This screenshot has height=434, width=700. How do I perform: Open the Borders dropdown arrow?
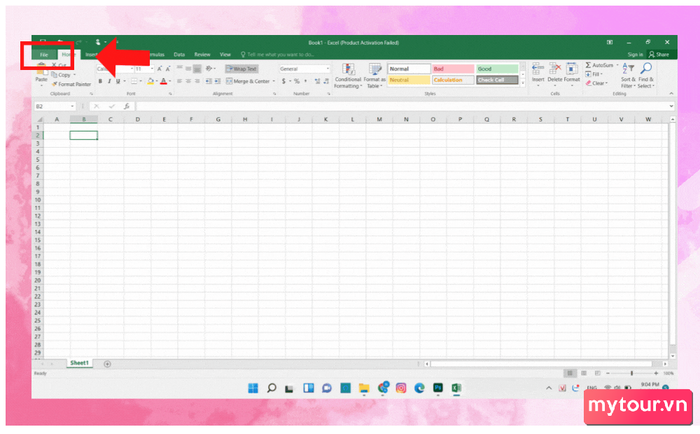[141, 81]
